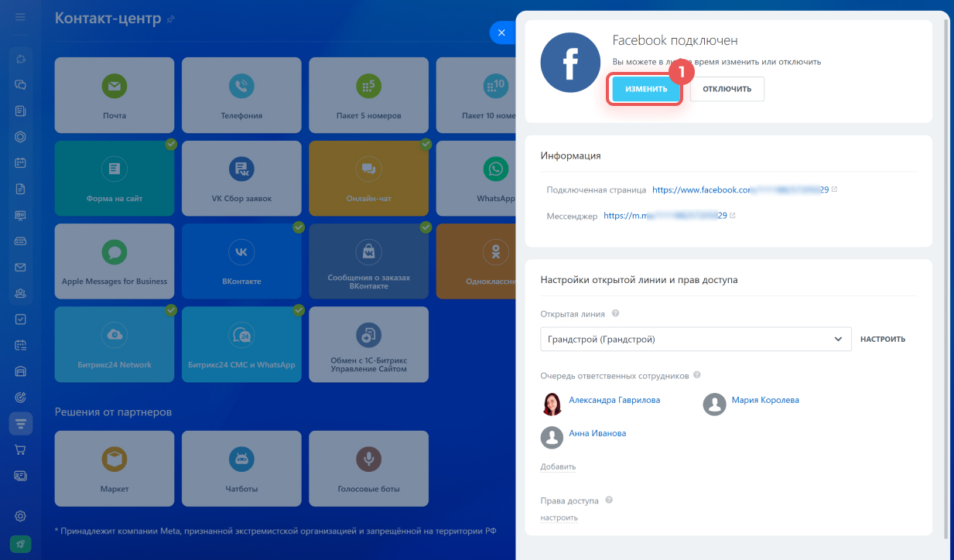Screen dimensions: 954x560
Task: Click the Отключить button
Action: (x=727, y=89)
